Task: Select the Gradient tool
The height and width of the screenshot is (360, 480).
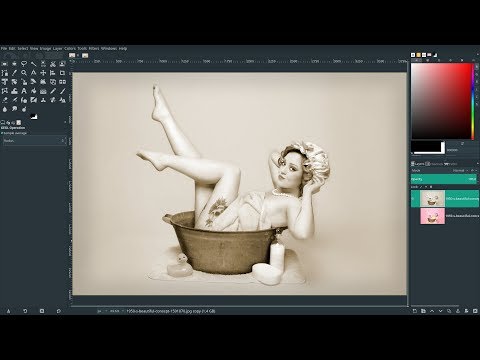Action: click(x=43, y=91)
